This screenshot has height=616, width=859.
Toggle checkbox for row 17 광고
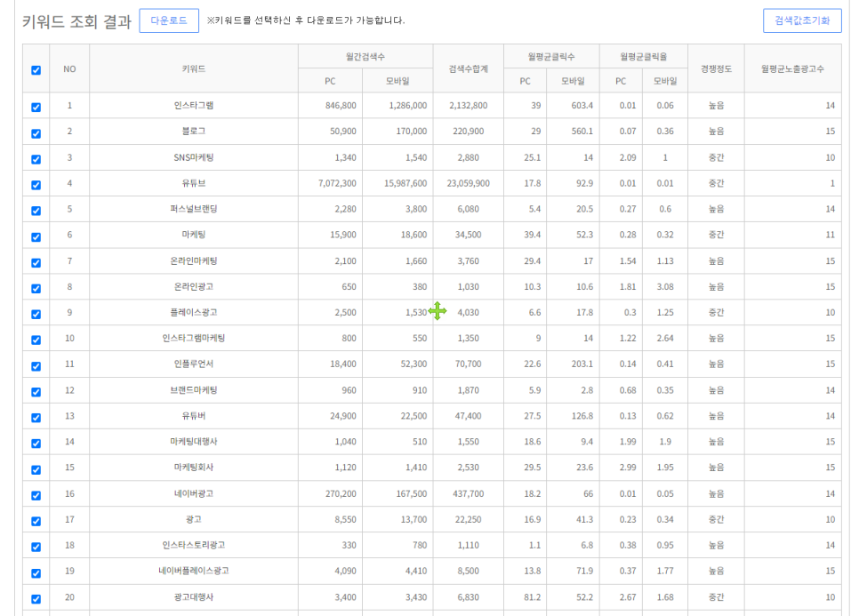click(36, 521)
